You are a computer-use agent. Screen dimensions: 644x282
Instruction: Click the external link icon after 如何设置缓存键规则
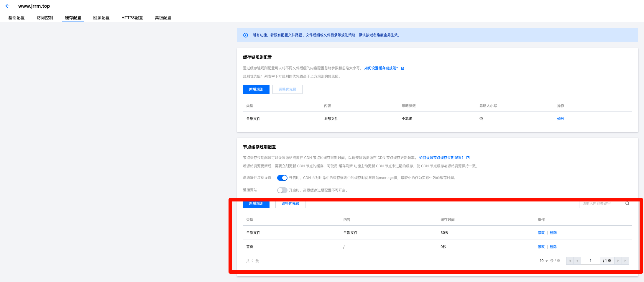coord(402,68)
